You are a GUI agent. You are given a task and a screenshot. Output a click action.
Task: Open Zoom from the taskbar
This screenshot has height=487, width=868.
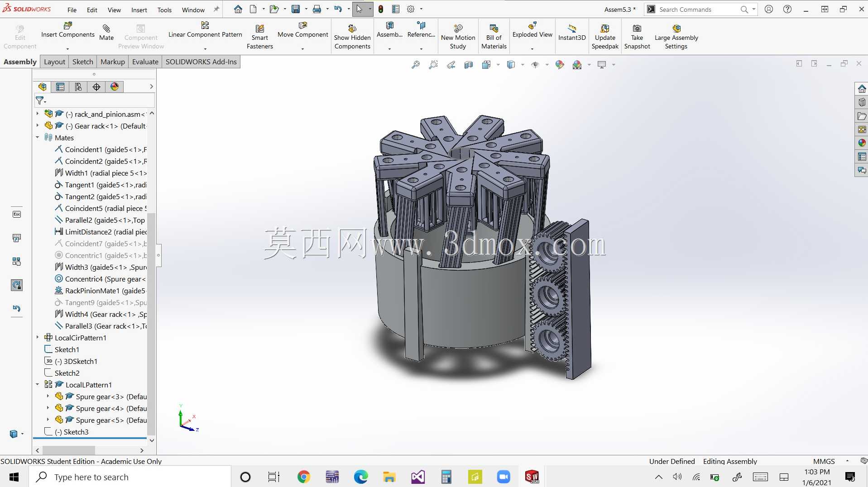pyautogui.click(x=504, y=477)
